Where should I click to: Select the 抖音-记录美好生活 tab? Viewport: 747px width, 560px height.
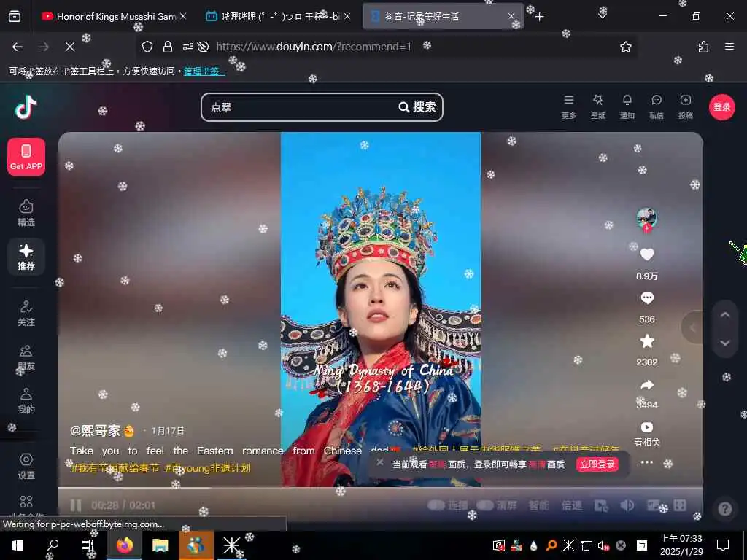[x=443, y=16]
